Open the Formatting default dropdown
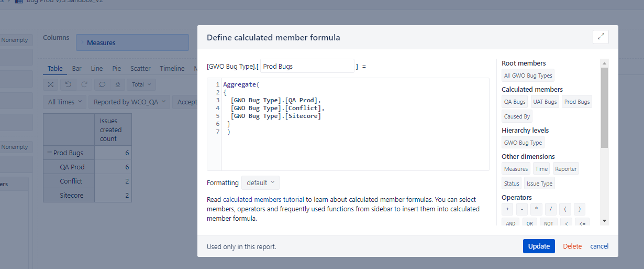This screenshot has width=644, height=269. (260, 182)
